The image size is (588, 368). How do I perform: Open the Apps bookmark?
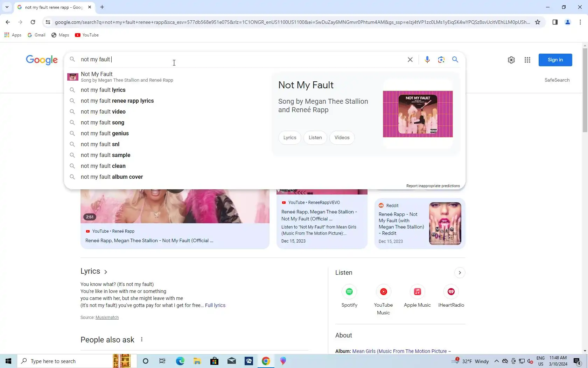point(13,35)
